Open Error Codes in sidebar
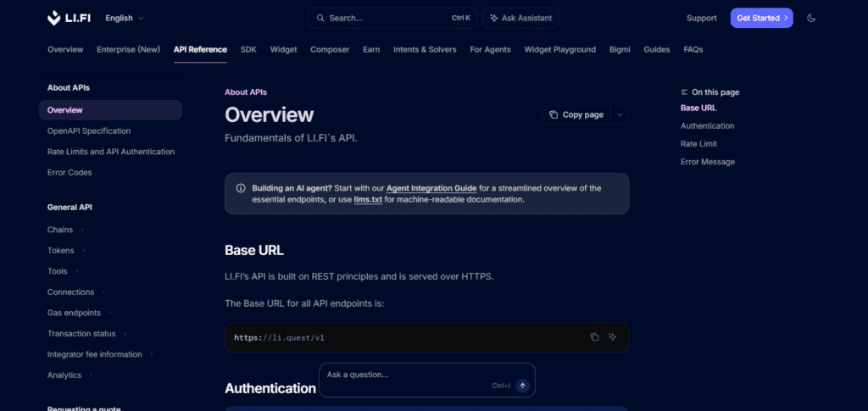Screen dimensions: 868x411 click(x=70, y=173)
